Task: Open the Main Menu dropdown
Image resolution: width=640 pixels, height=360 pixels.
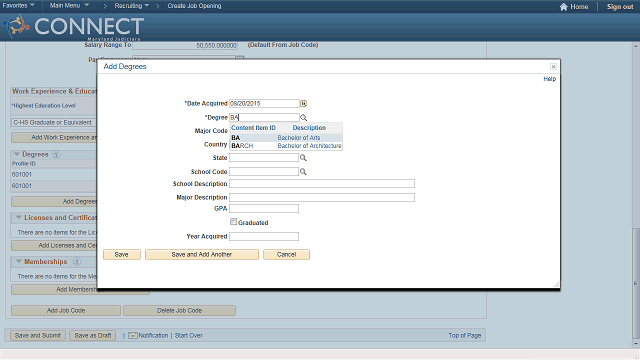Action: tap(69, 6)
